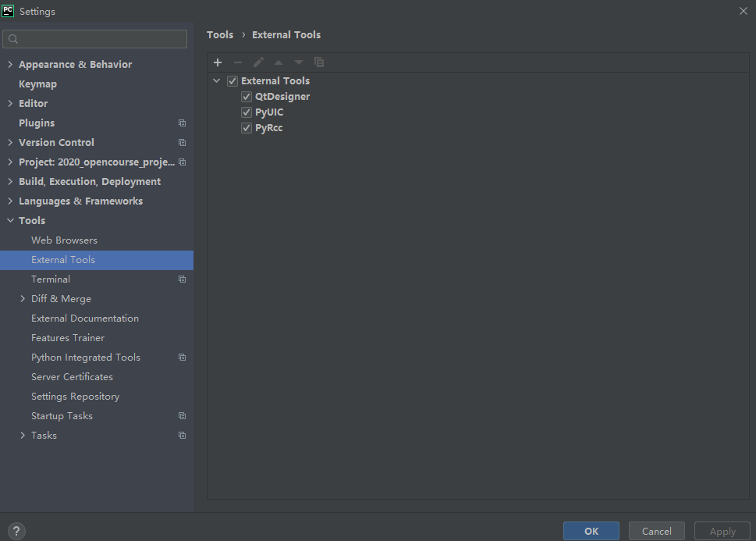Click the Remove tool minus icon
The width and height of the screenshot is (756, 541).
pos(238,62)
